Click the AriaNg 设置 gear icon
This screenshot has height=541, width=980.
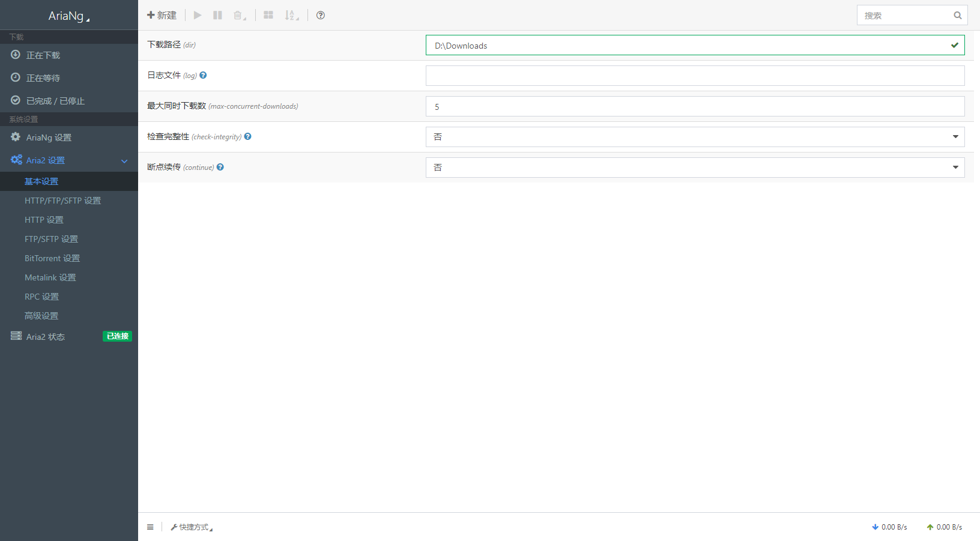click(x=16, y=137)
